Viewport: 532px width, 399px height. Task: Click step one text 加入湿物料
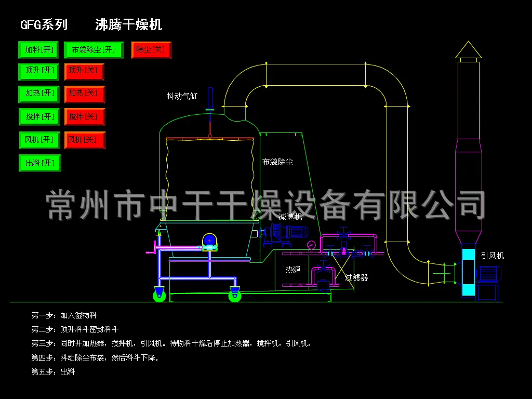pyautogui.click(x=79, y=315)
